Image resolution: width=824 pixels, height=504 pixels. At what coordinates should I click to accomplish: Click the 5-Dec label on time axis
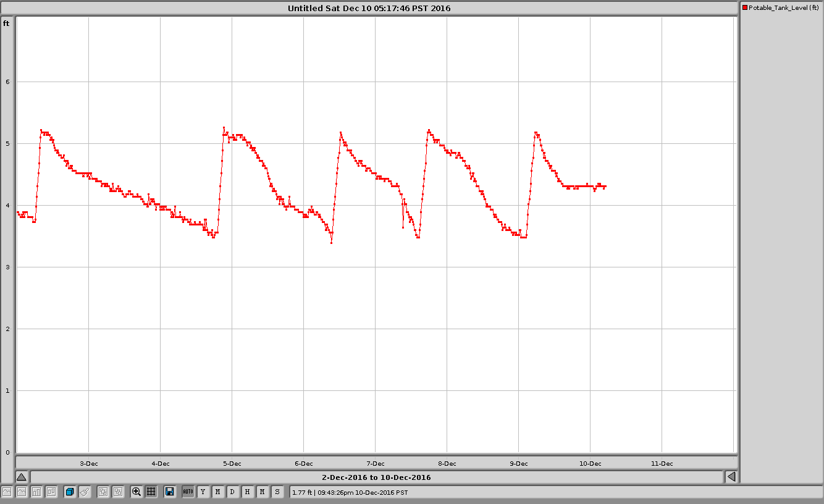pyautogui.click(x=232, y=463)
